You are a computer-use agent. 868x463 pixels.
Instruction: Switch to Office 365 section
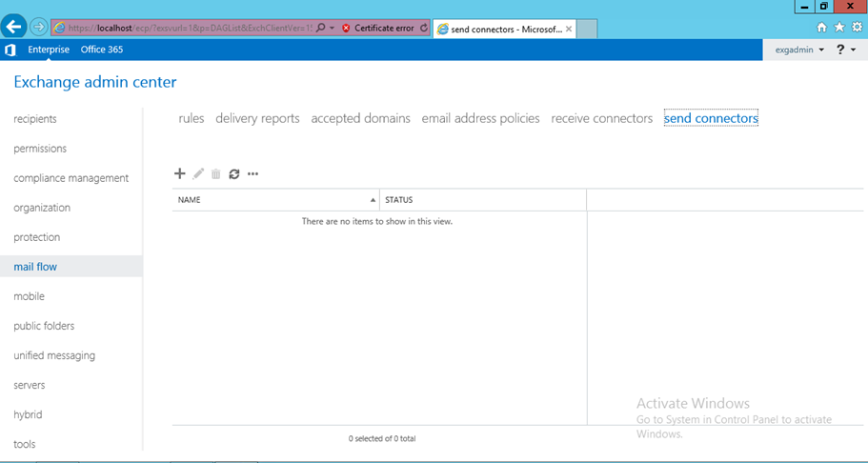point(102,50)
